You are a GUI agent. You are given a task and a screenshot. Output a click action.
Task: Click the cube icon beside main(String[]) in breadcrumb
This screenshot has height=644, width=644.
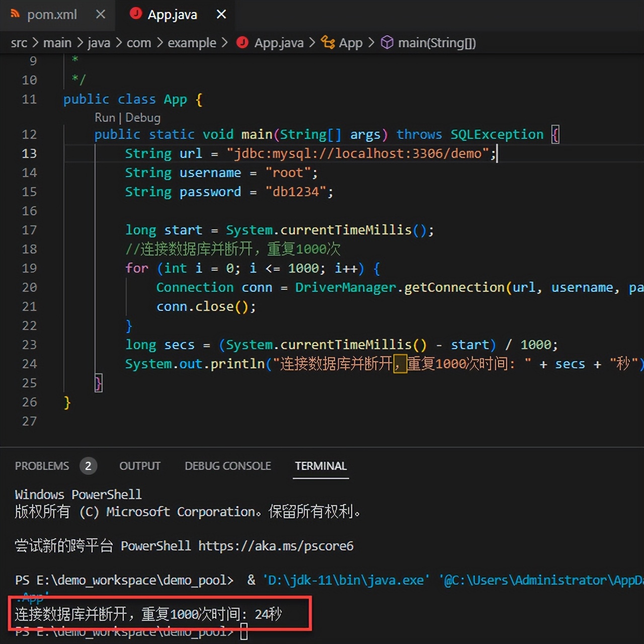[387, 43]
